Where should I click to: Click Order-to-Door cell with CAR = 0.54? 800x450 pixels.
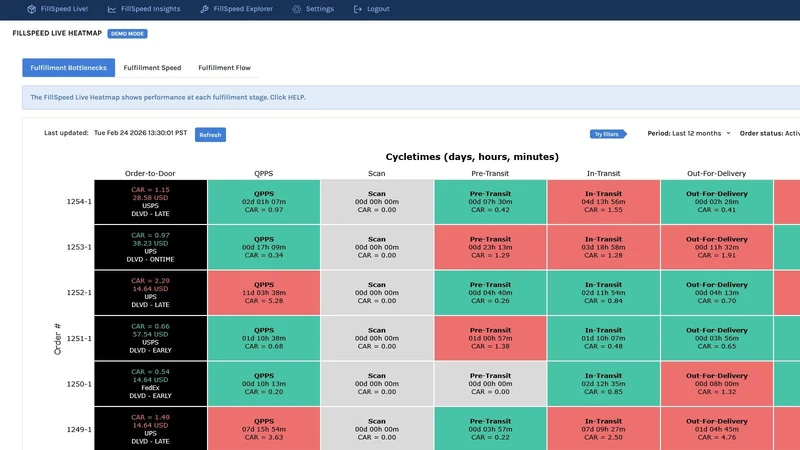coord(151,384)
